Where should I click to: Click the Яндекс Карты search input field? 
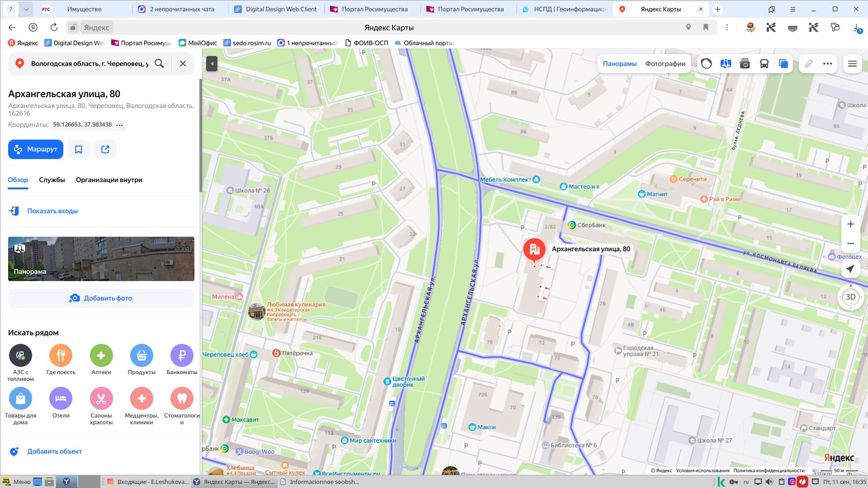(x=90, y=64)
